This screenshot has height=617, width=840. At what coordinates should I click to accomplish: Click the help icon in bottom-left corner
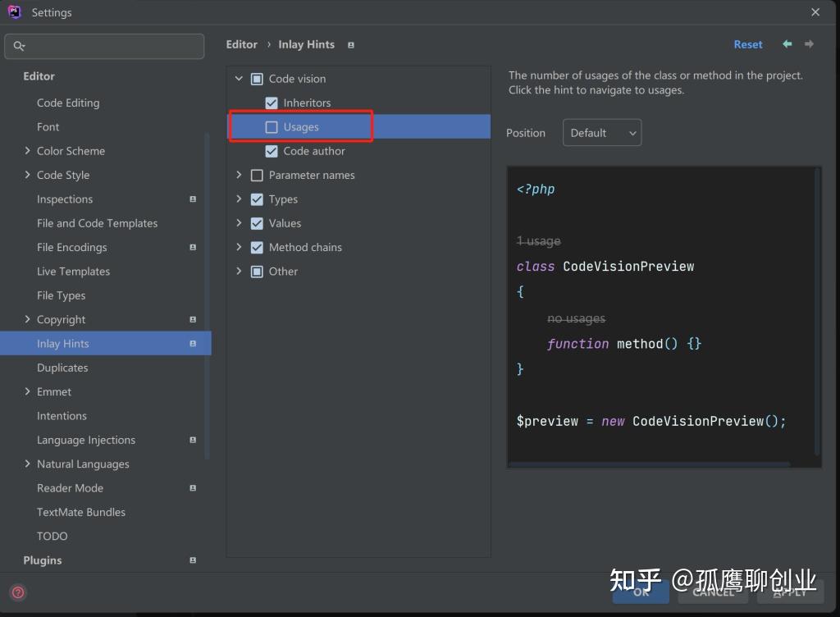17,592
